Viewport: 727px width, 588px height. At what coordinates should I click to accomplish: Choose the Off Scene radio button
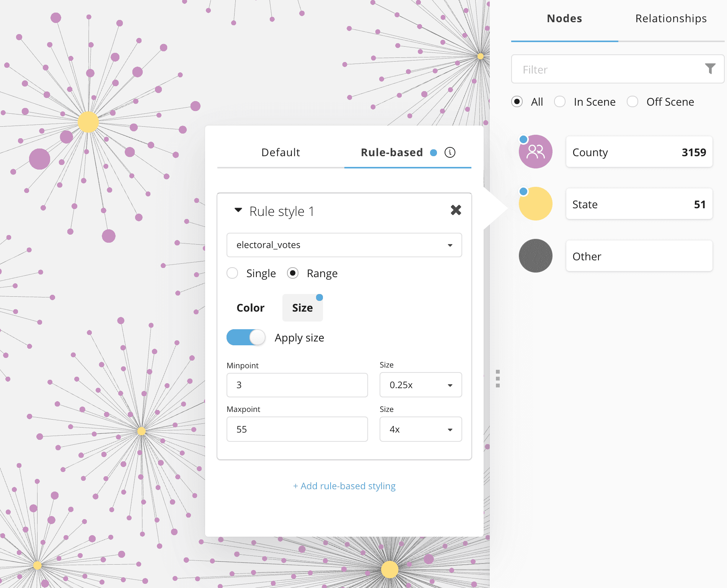[632, 102]
